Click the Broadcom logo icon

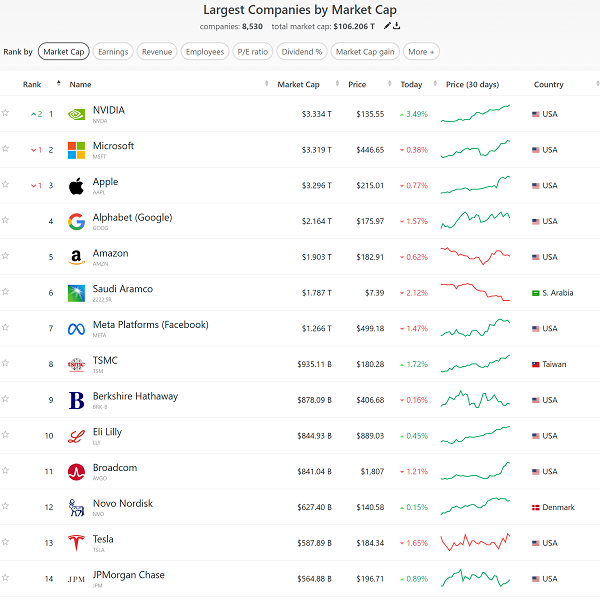[76, 472]
